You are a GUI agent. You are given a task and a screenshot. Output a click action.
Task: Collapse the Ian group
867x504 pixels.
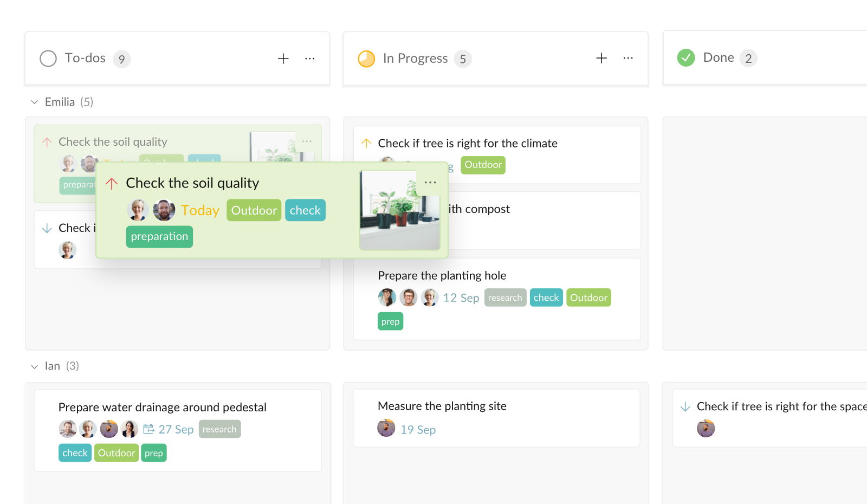pos(35,366)
